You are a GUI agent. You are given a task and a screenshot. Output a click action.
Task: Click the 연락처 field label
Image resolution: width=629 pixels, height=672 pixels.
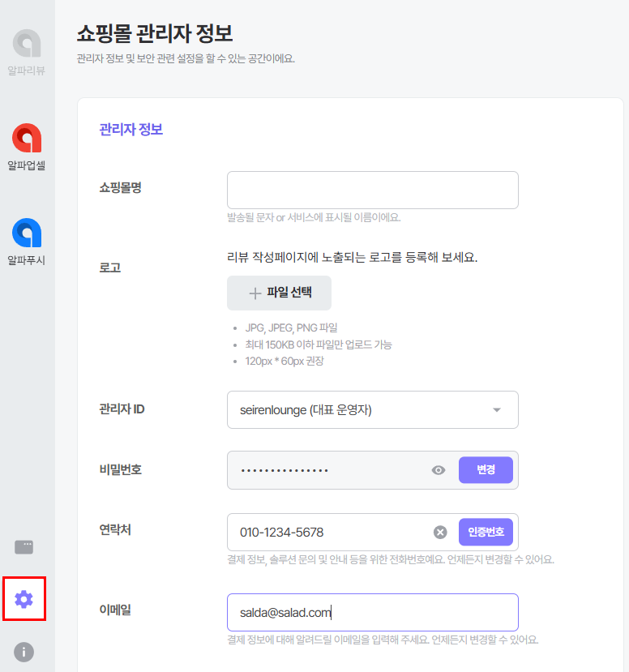click(115, 529)
